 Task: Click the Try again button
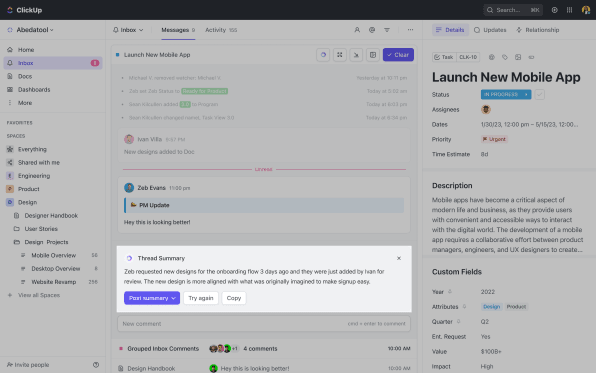click(201, 298)
